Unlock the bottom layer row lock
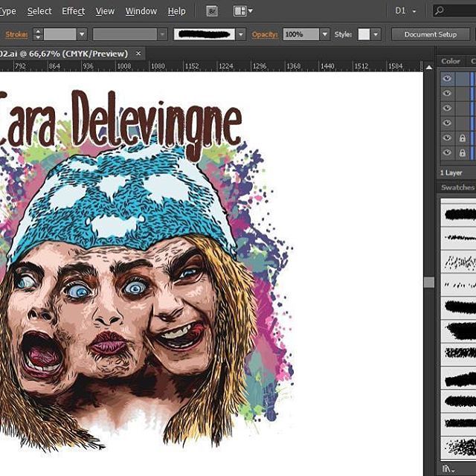 pyautogui.click(x=463, y=152)
